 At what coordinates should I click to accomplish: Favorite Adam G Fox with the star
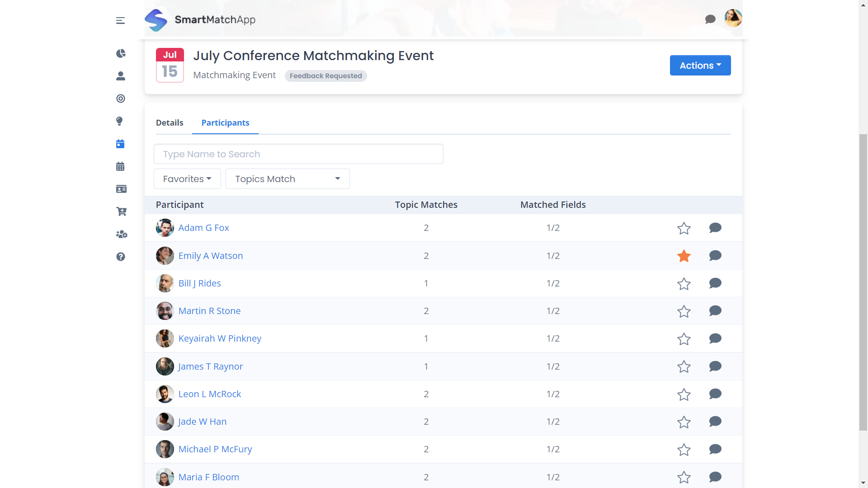pos(684,228)
